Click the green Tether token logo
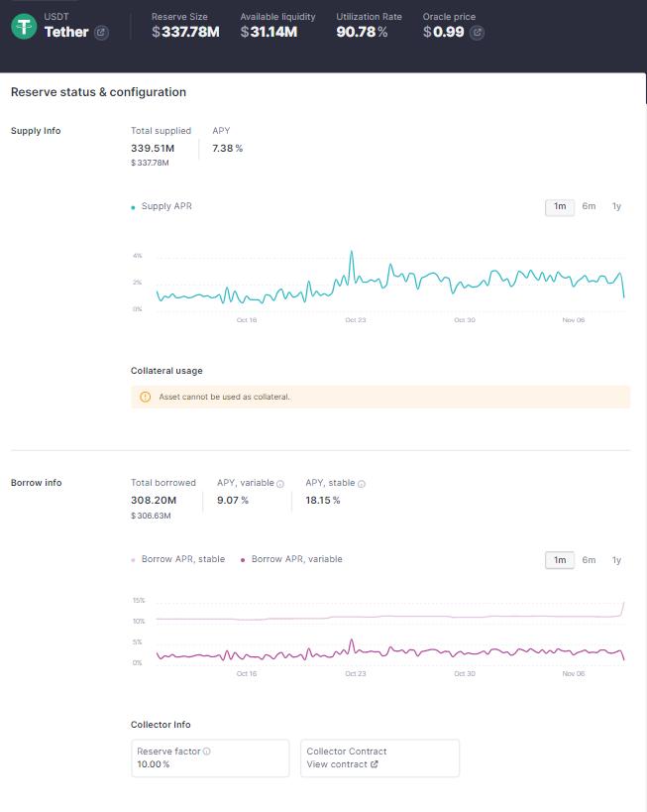This screenshot has width=647, height=812. (x=24, y=27)
